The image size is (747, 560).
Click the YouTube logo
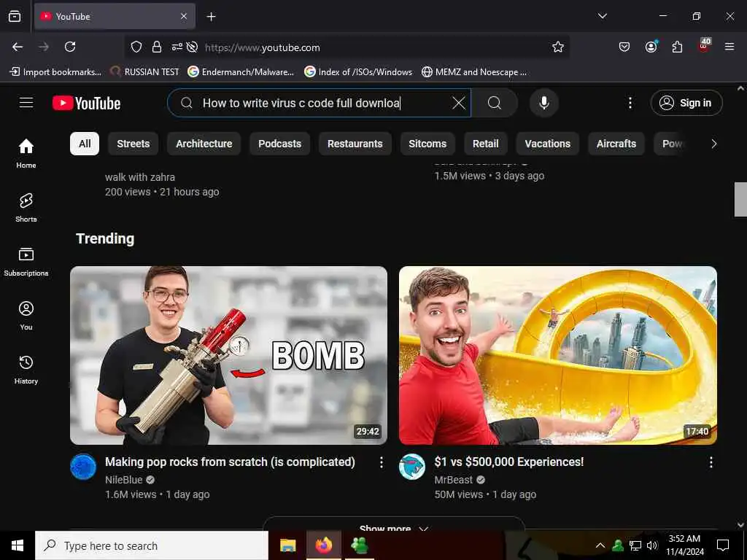tap(87, 103)
